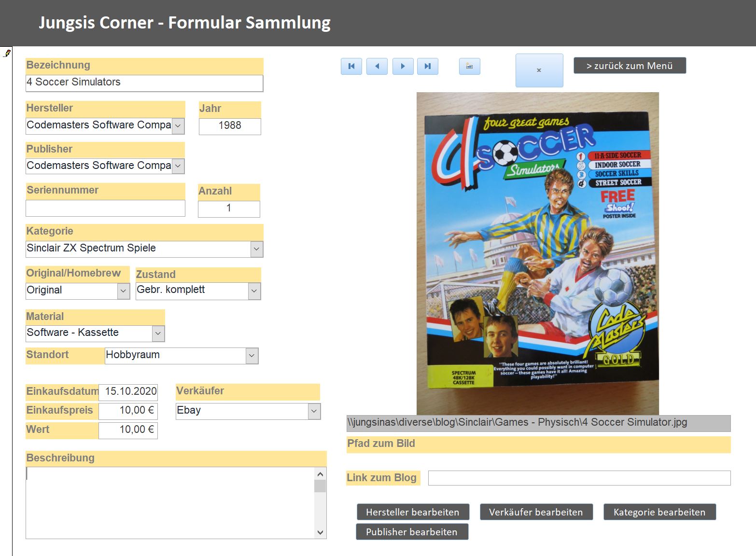This screenshot has width=756, height=556.
Task: Click the Link zum Blog input field
Action: pos(579,478)
